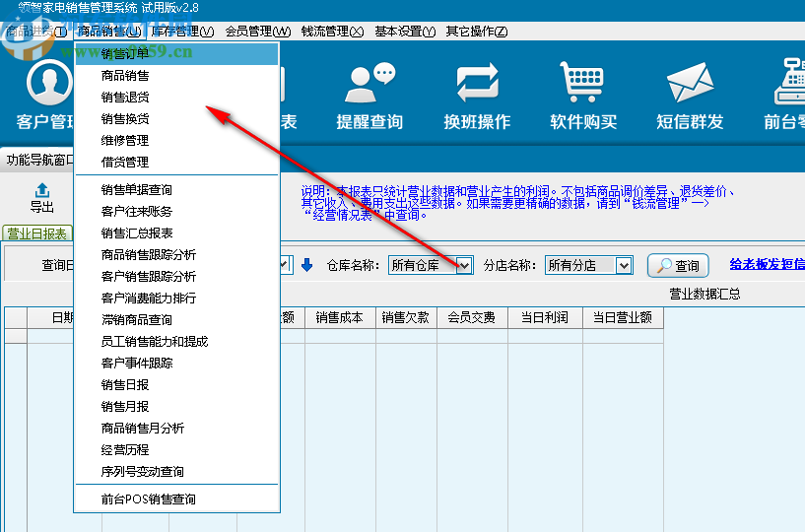Select 客户消费能力排行 menu entry
The image size is (805, 532).
pos(176,298)
